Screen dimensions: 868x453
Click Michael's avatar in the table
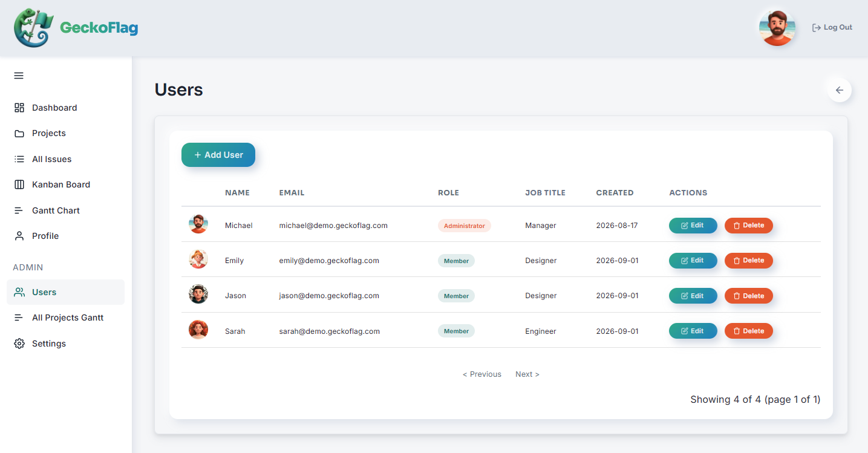pyautogui.click(x=198, y=224)
